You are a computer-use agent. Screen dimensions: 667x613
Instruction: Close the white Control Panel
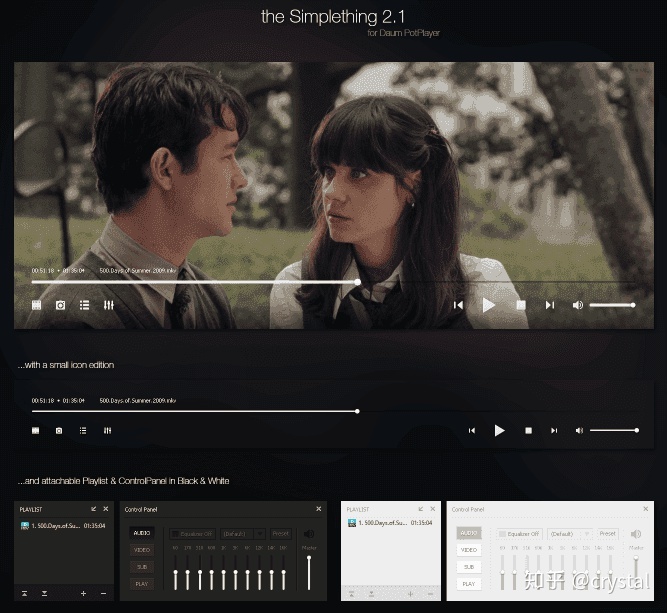[x=646, y=509]
